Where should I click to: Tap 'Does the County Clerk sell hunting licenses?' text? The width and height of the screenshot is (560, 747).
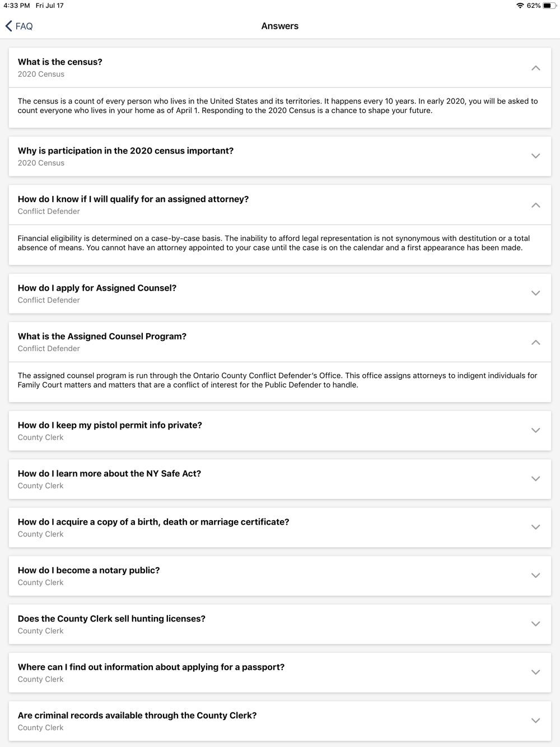(111, 619)
